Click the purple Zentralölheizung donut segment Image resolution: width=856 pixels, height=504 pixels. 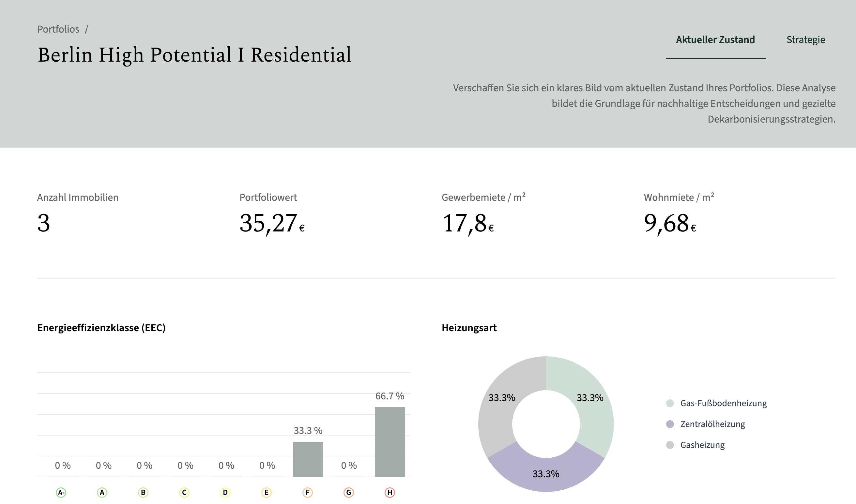point(546,474)
